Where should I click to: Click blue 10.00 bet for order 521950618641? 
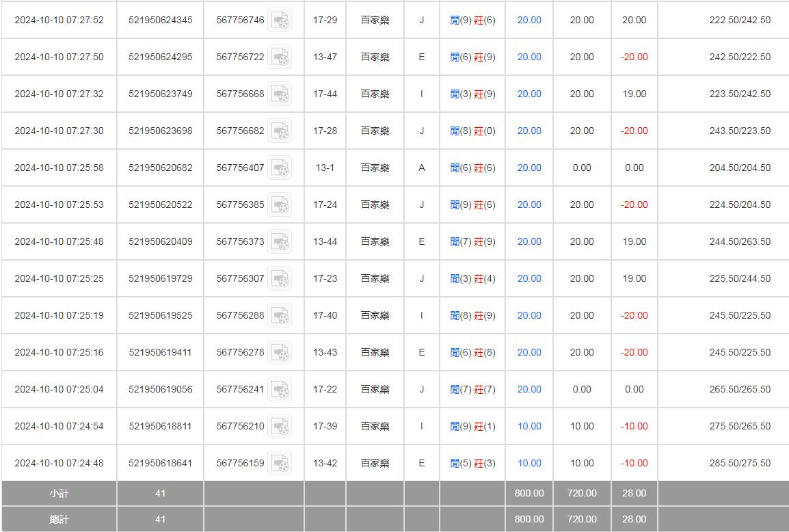[529, 464]
